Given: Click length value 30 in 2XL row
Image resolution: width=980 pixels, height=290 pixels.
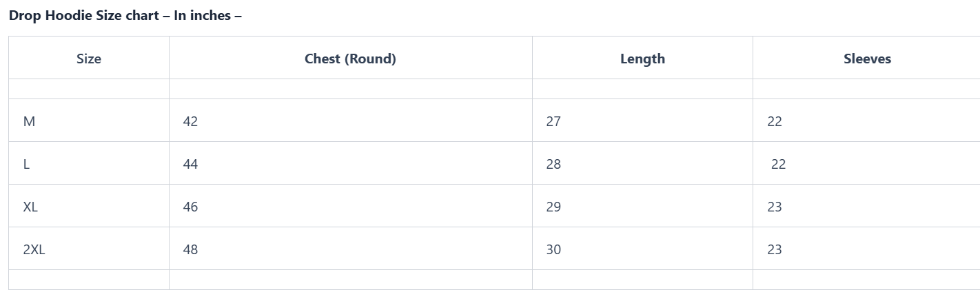Looking at the screenshot, I should tap(553, 249).
